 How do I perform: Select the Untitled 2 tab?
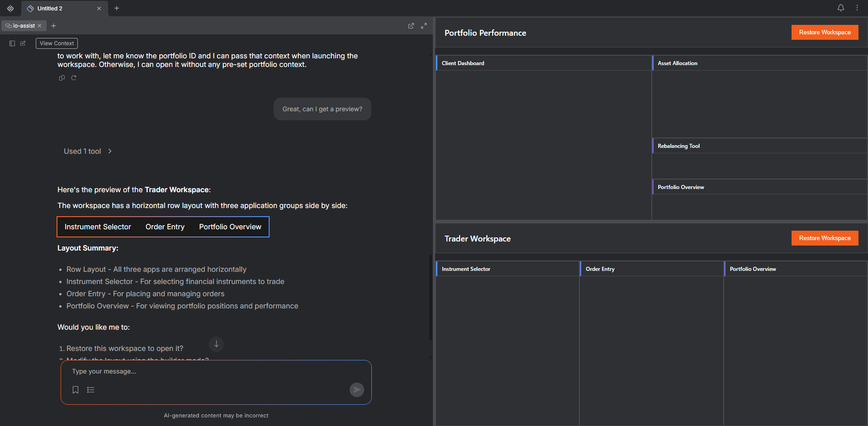click(64, 8)
